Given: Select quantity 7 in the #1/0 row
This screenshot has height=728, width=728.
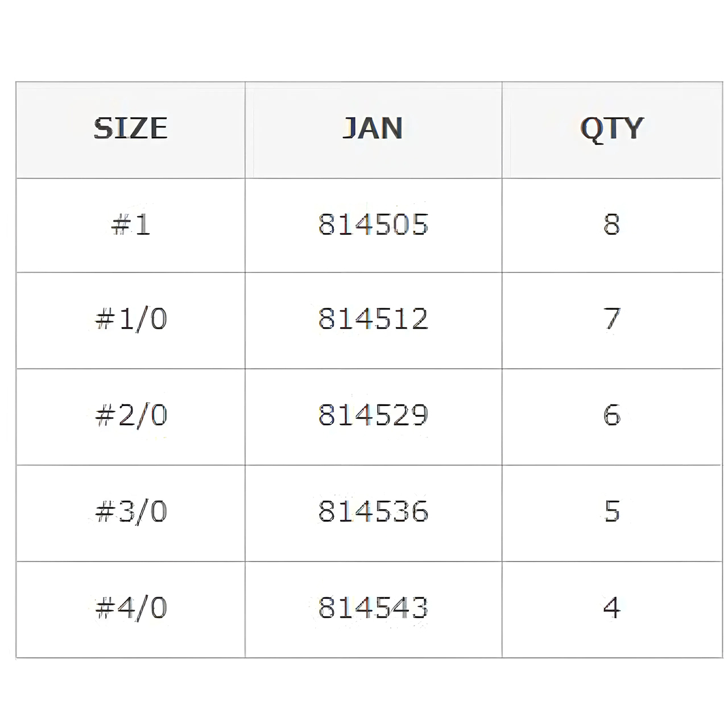Looking at the screenshot, I should coord(612,318).
